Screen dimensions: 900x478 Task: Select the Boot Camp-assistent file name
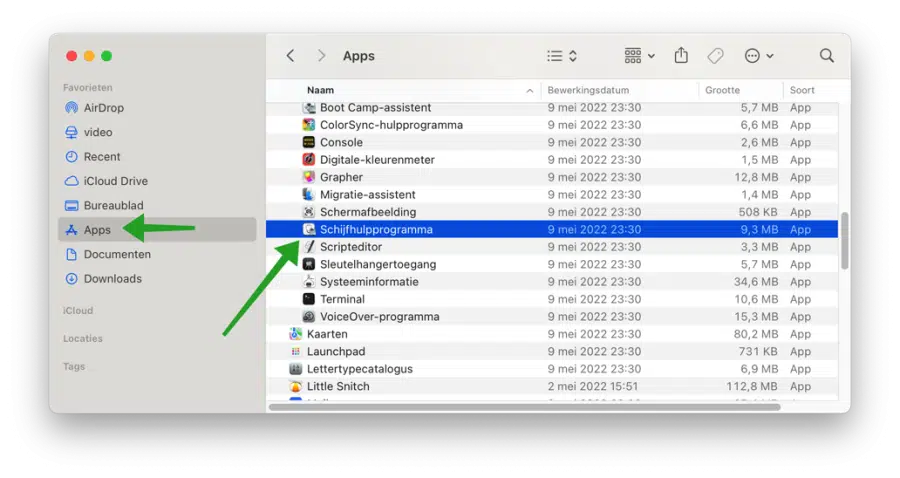(x=375, y=107)
